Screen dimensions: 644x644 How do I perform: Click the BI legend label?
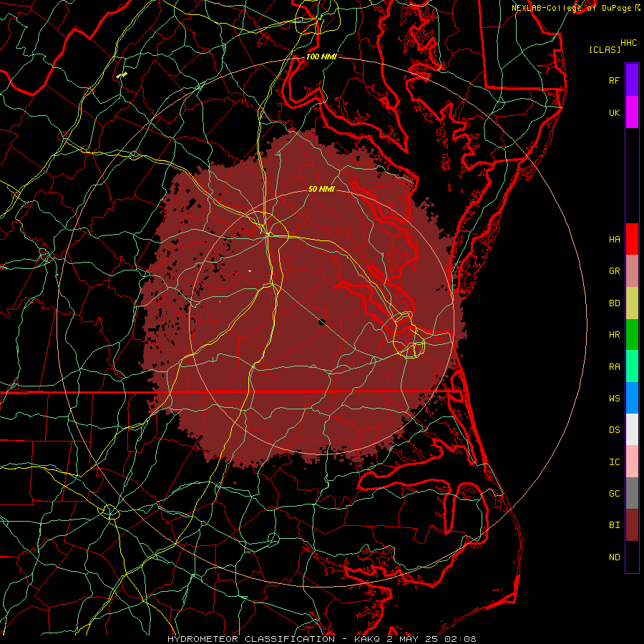(x=614, y=525)
